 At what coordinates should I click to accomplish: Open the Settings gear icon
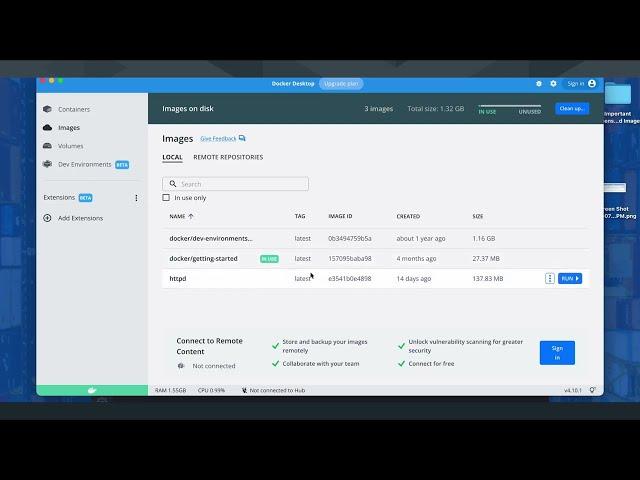point(553,83)
